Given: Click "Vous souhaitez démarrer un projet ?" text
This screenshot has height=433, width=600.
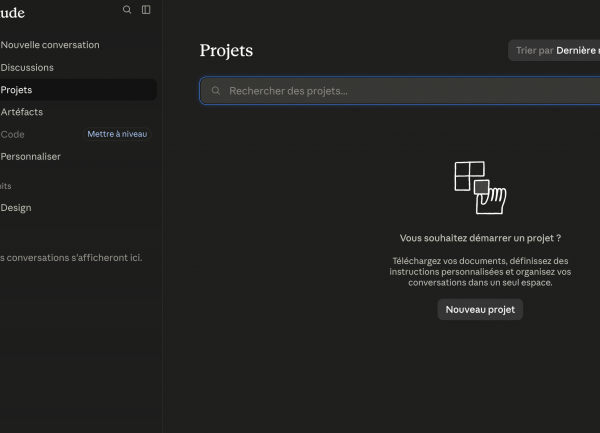Looking at the screenshot, I should [480, 238].
